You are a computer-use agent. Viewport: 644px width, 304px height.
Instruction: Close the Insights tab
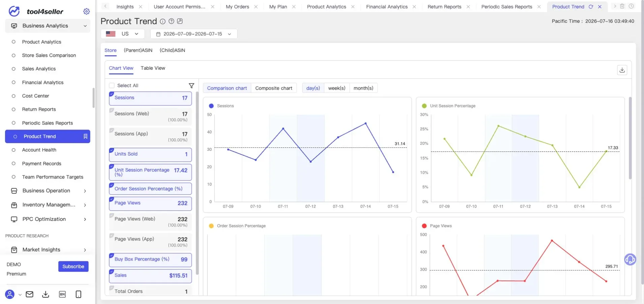[140, 7]
